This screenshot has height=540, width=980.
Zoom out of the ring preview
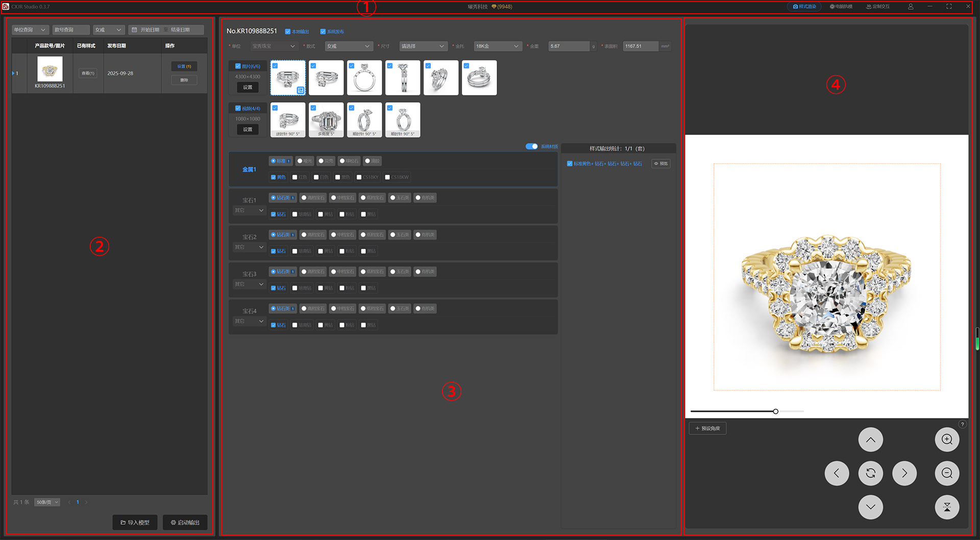947,473
